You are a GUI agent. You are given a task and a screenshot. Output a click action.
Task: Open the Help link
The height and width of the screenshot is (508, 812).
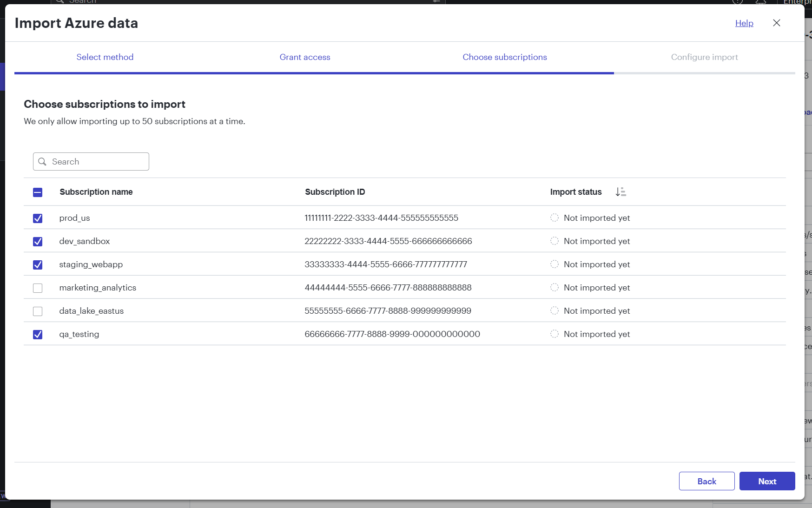point(744,23)
